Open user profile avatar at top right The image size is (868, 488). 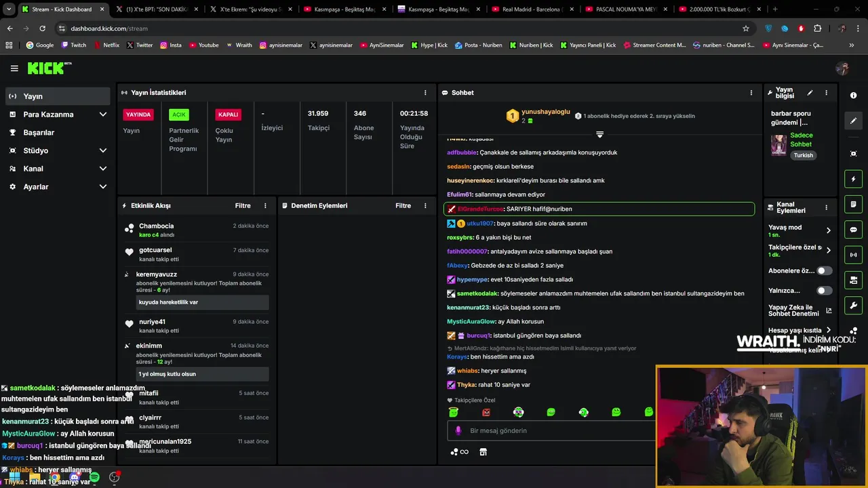click(x=842, y=68)
